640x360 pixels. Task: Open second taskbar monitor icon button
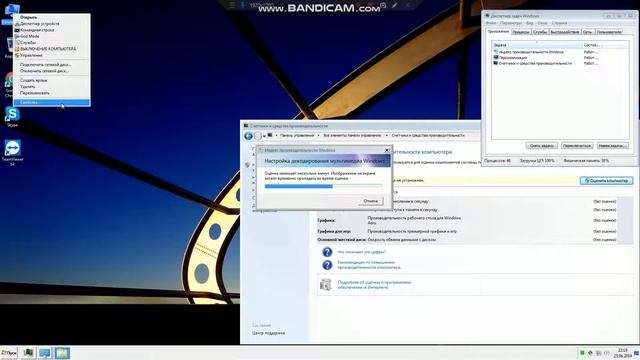point(45,353)
